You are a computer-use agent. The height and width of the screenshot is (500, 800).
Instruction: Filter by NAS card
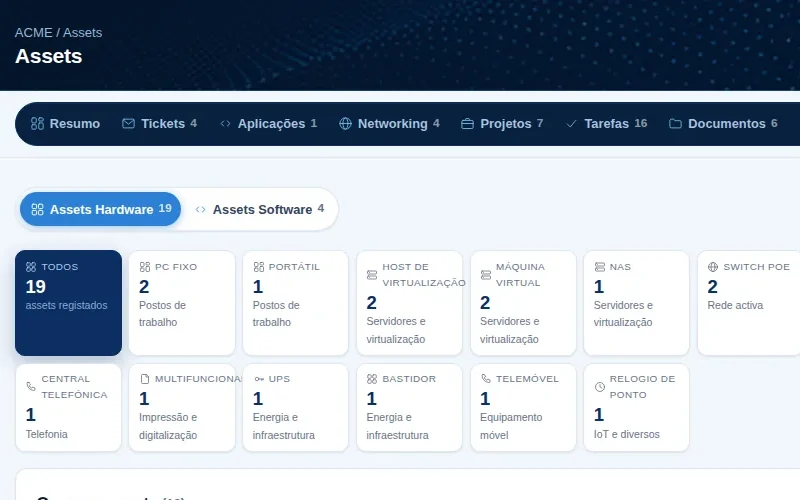point(636,303)
